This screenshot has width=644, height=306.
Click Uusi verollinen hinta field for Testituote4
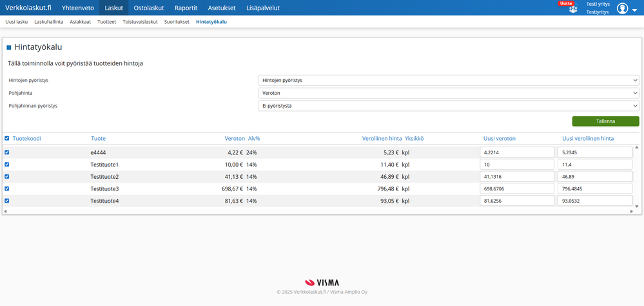pos(594,201)
